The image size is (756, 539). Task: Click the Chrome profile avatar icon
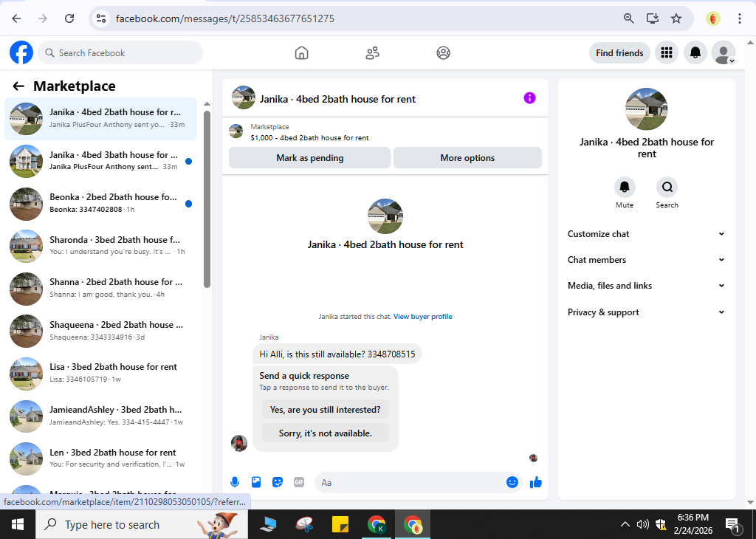point(713,18)
